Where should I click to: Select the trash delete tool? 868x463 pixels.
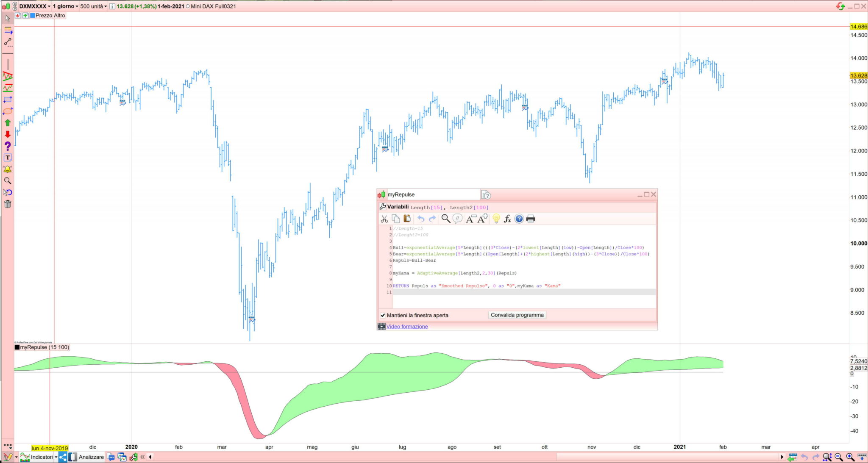coord(8,204)
